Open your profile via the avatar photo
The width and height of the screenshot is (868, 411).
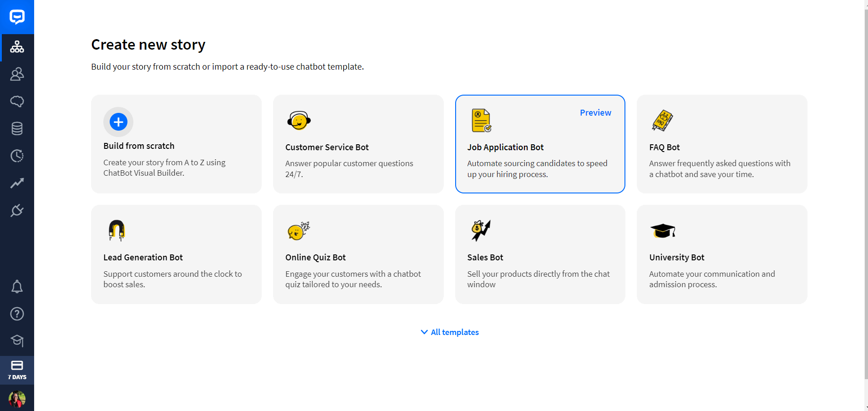(17, 398)
